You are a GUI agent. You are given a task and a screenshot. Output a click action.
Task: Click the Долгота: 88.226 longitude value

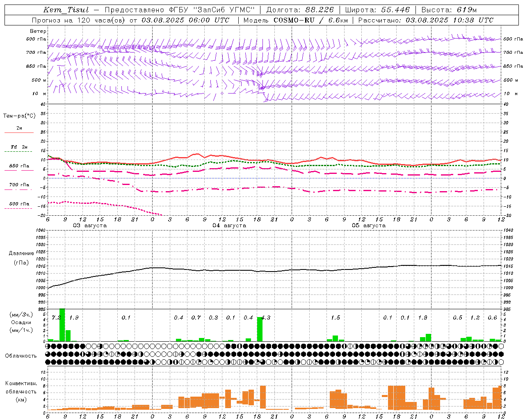[300, 10]
